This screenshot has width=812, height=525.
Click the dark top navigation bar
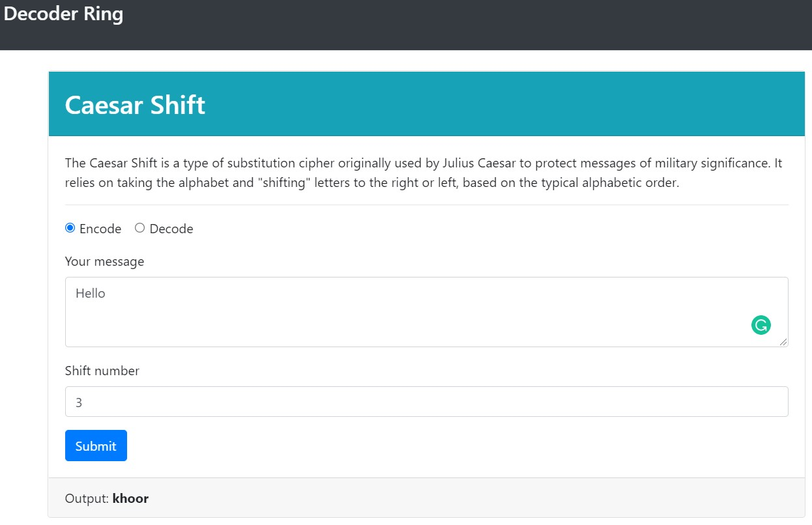pyautogui.click(x=406, y=25)
